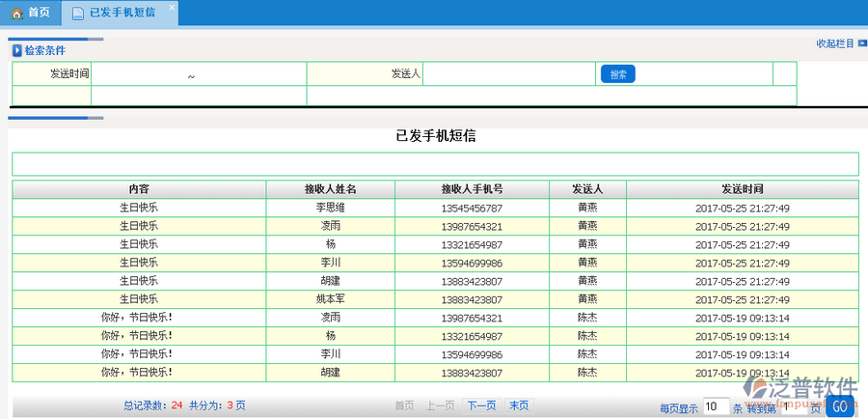This screenshot has height=419, width=868.
Task: Select the row for recipient 李思维
Action: pos(330,208)
